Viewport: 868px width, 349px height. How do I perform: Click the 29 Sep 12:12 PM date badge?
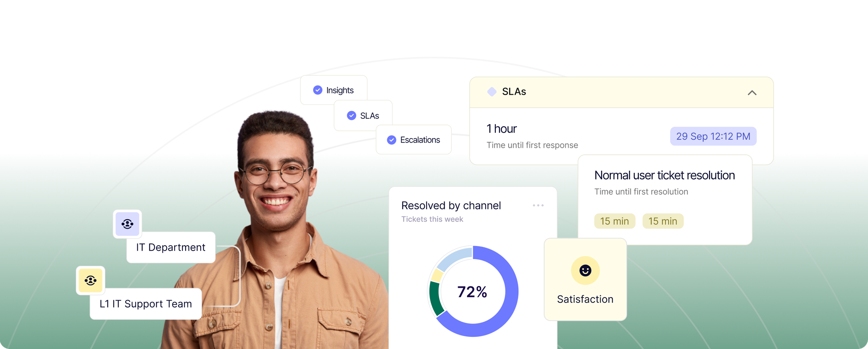tap(713, 136)
